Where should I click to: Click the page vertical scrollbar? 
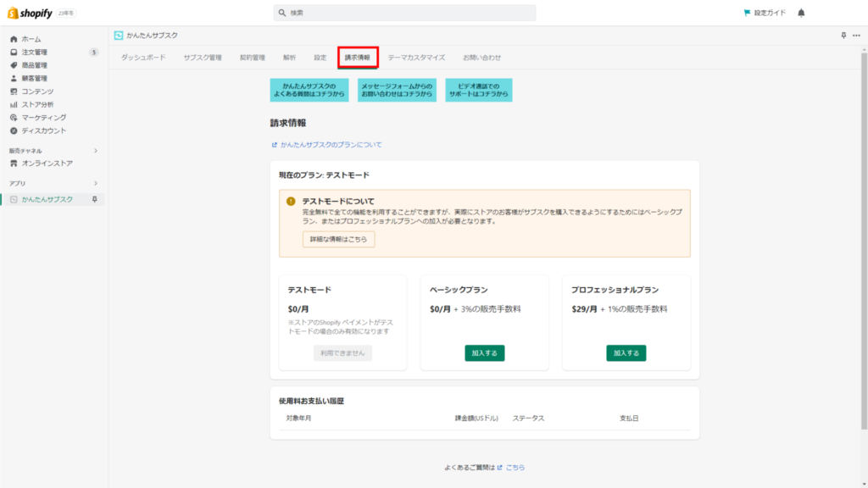point(864,241)
